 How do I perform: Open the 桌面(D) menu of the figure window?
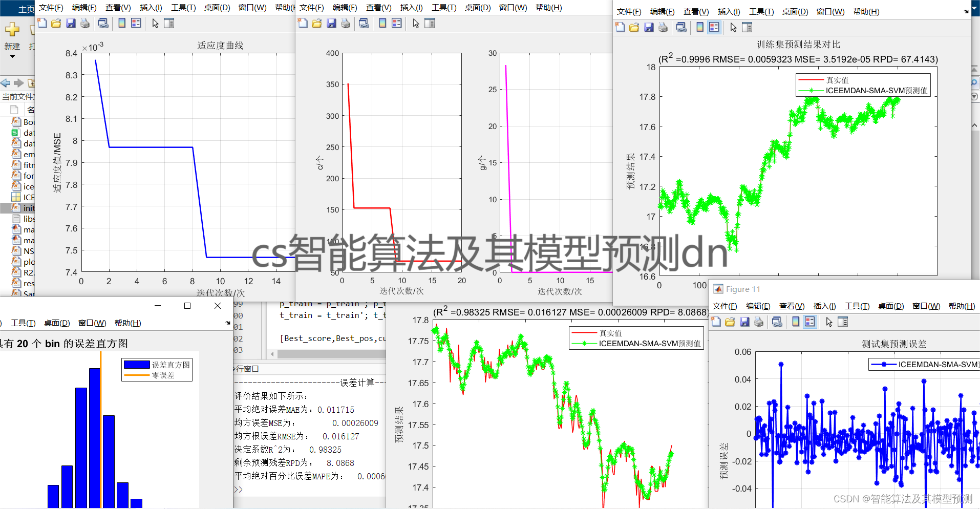(x=217, y=8)
